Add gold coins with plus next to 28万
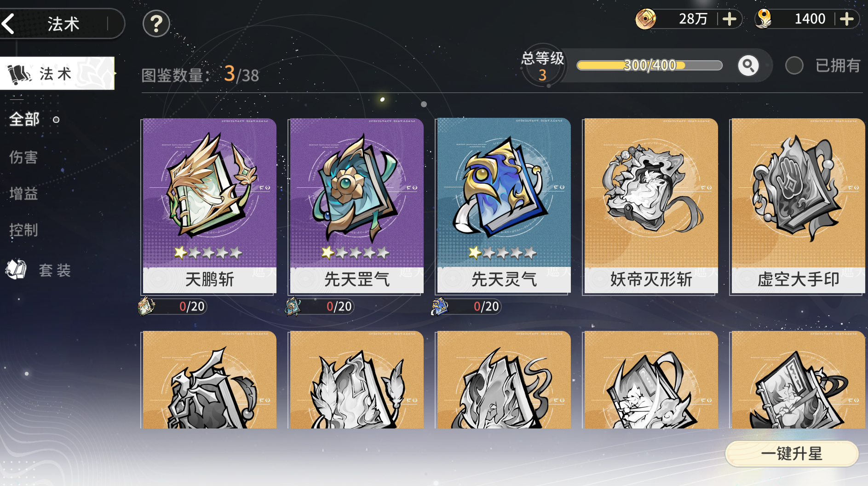Viewport: 868px width, 486px height. [729, 19]
